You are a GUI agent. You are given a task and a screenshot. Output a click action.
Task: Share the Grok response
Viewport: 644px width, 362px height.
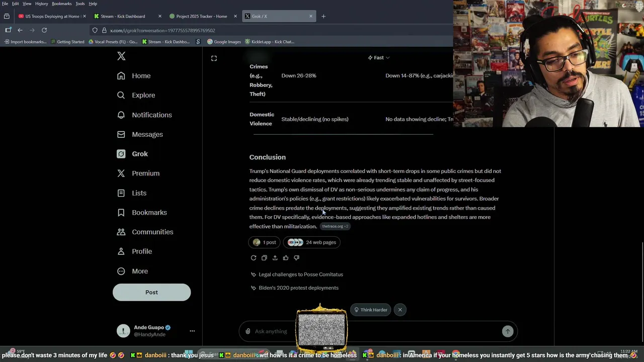coord(275,258)
